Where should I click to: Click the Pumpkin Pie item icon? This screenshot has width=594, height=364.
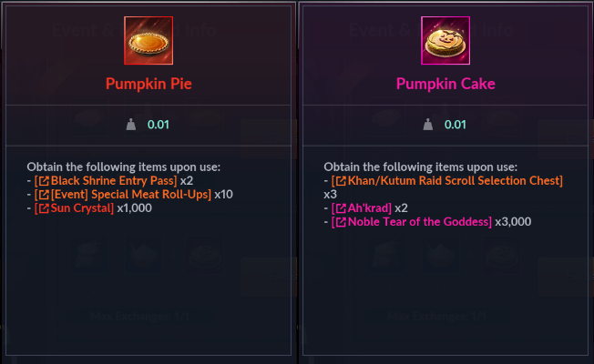[x=148, y=39]
